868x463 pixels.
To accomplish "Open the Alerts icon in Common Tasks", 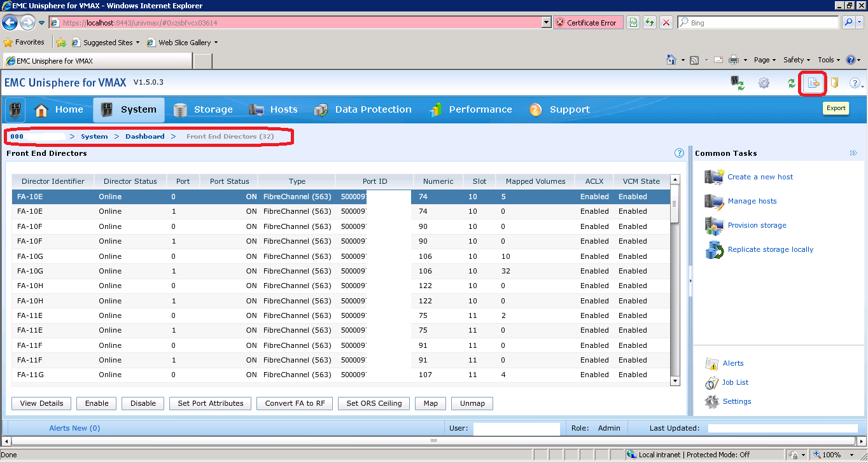I will coord(711,364).
